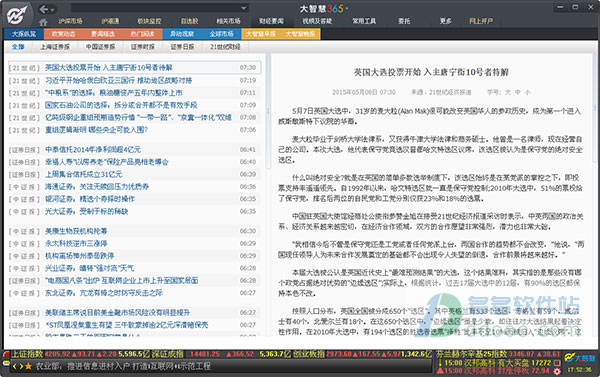The width and height of the screenshot is (600, 377).
Task: Switch to the 大智慧早报 tab
Action: (261, 34)
